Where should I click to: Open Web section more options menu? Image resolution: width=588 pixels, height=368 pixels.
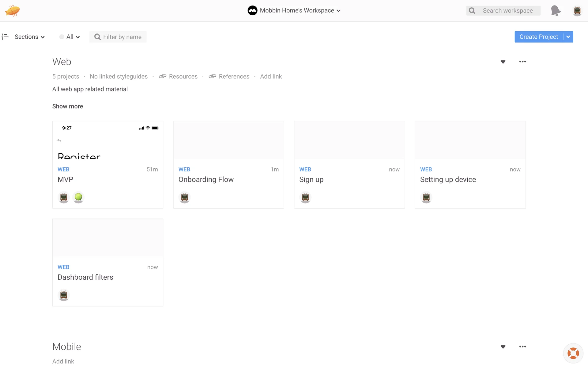pos(522,62)
